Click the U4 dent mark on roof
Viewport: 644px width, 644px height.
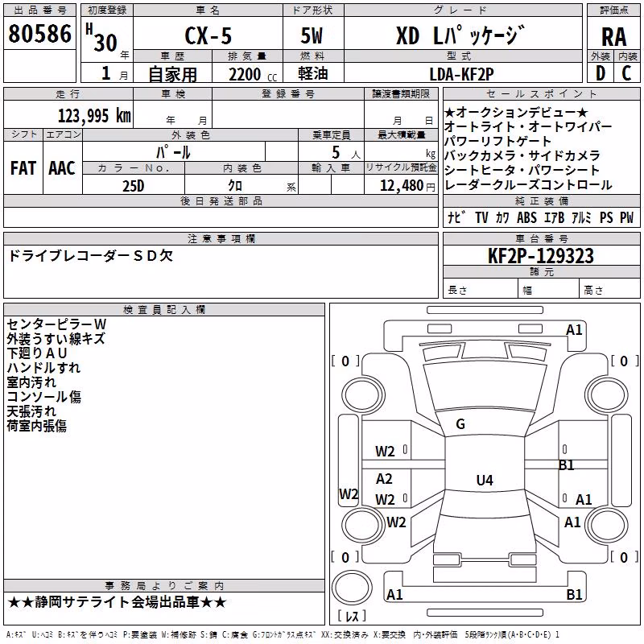tap(485, 480)
